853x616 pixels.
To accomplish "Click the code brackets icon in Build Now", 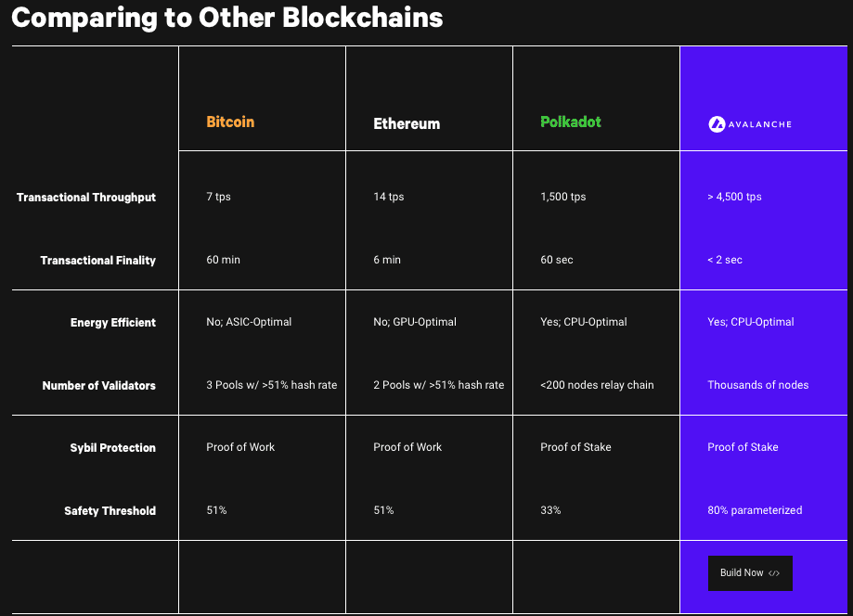I will point(774,573).
